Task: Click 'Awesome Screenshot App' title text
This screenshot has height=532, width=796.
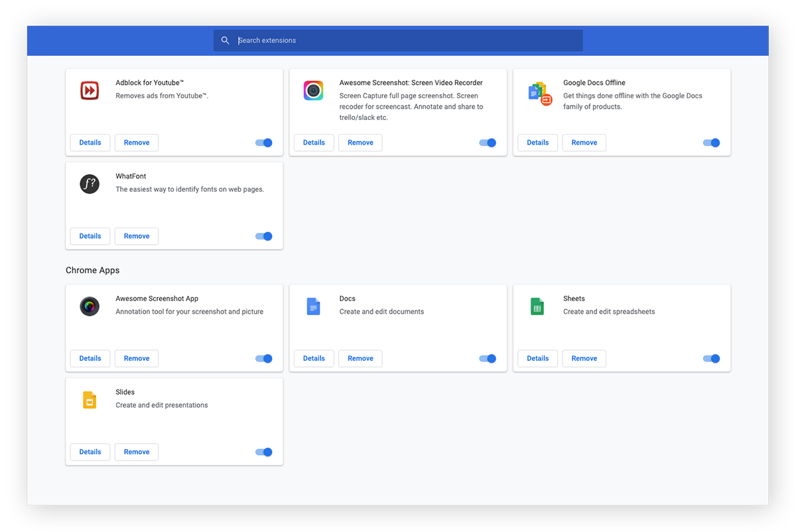Action: (157, 299)
